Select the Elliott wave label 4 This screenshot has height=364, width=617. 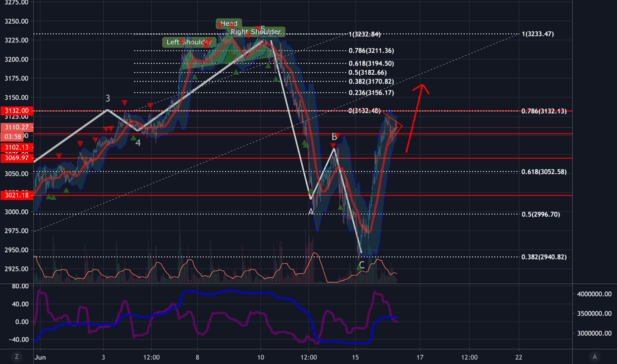(138, 143)
